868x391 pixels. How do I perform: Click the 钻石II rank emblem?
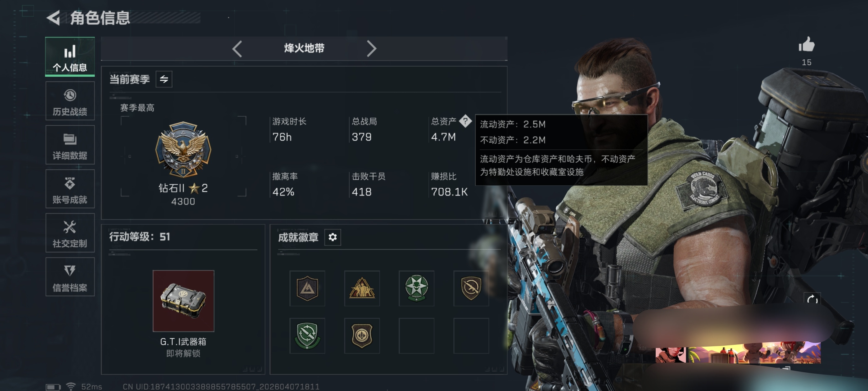pyautogui.click(x=183, y=150)
